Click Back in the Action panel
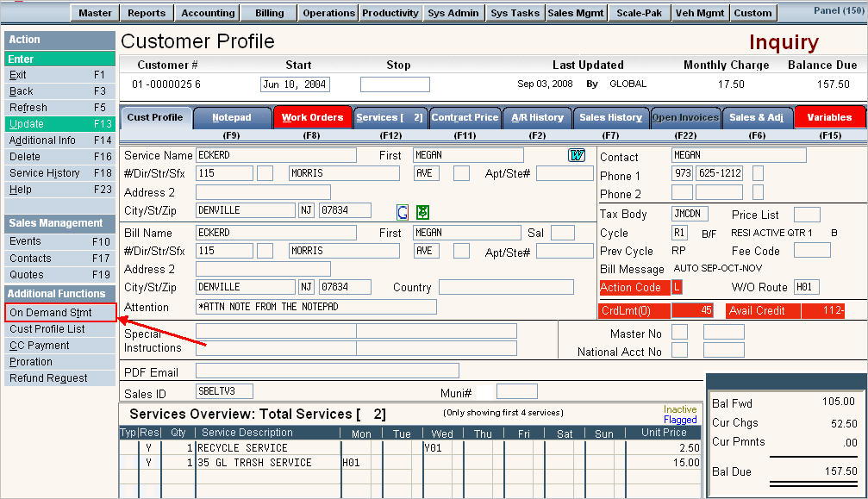 coord(59,91)
